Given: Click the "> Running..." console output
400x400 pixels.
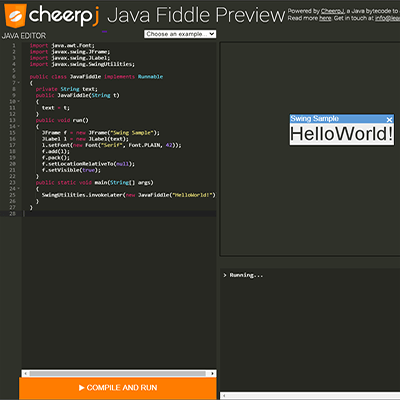Looking at the screenshot, I should (x=243, y=275).
